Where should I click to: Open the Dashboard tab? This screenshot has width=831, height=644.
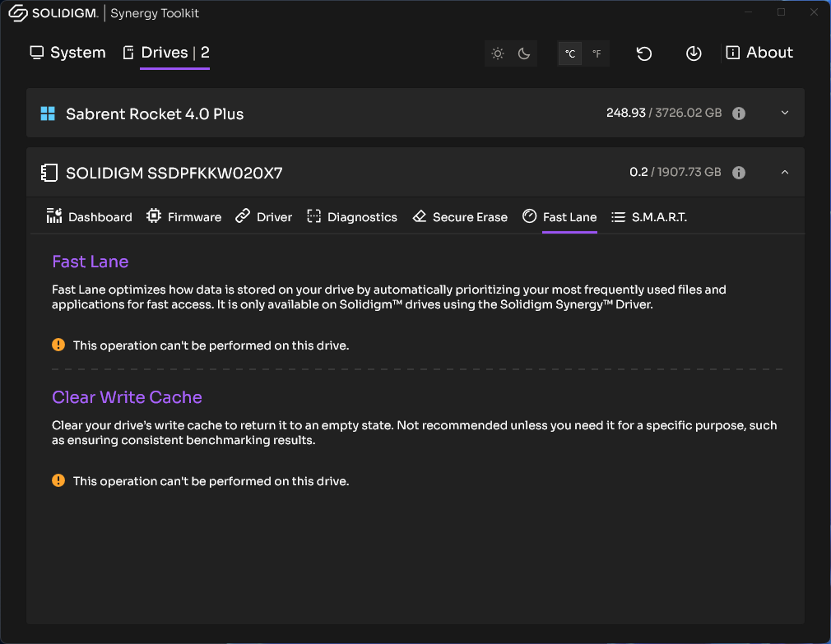tap(89, 216)
